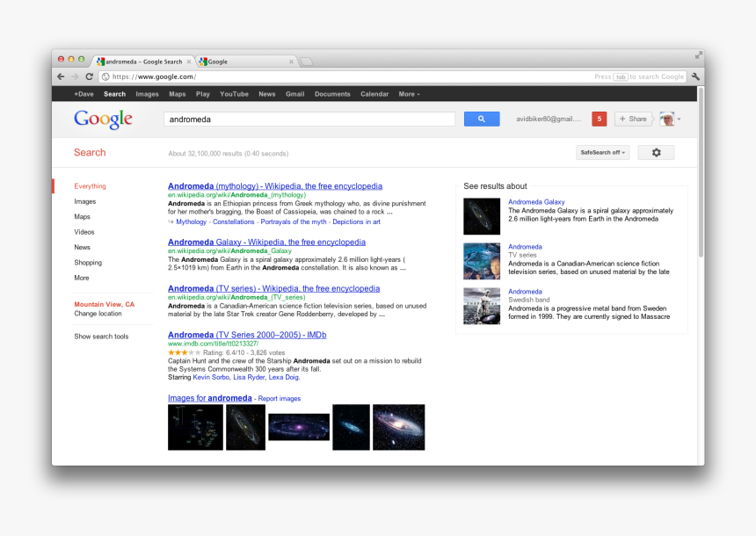
Task: Open the account dropdown arrow beside avatar
Action: click(679, 119)
